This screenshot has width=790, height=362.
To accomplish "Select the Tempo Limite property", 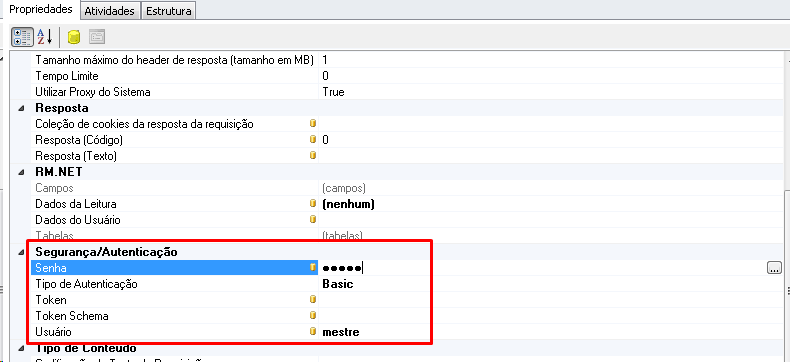I will coord(67,77).
